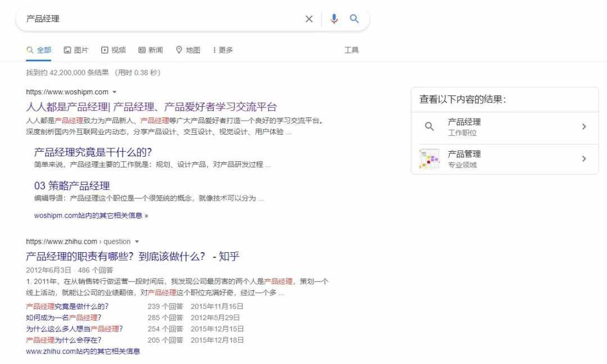
Task: Open 产品经理的职责有哪些 知乎 result
Action: click(x=133, y=257)
